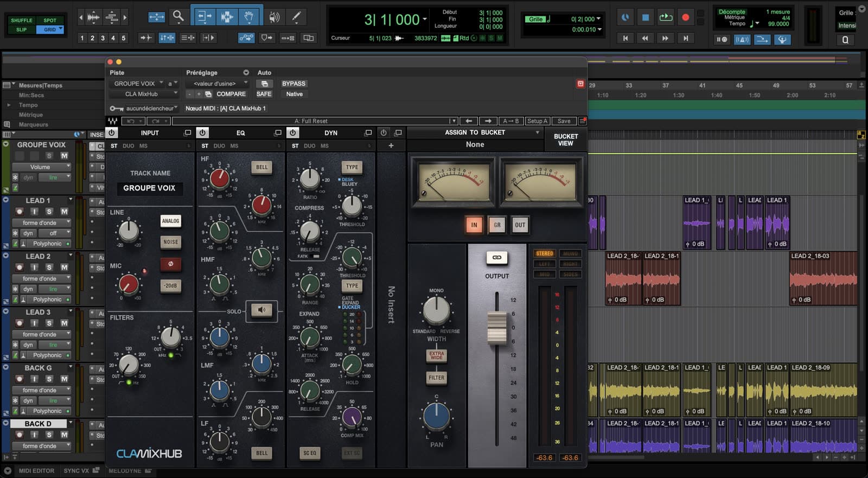Select ST mode in INPUT module
The height and width of the screenshot is (478, 868).
pos(114,146)
